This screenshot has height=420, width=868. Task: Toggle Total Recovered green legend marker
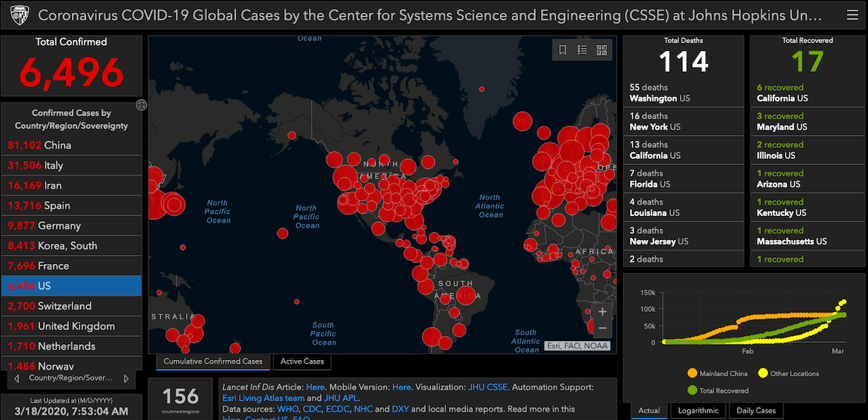pyautogui.click(x=692, y=390)
